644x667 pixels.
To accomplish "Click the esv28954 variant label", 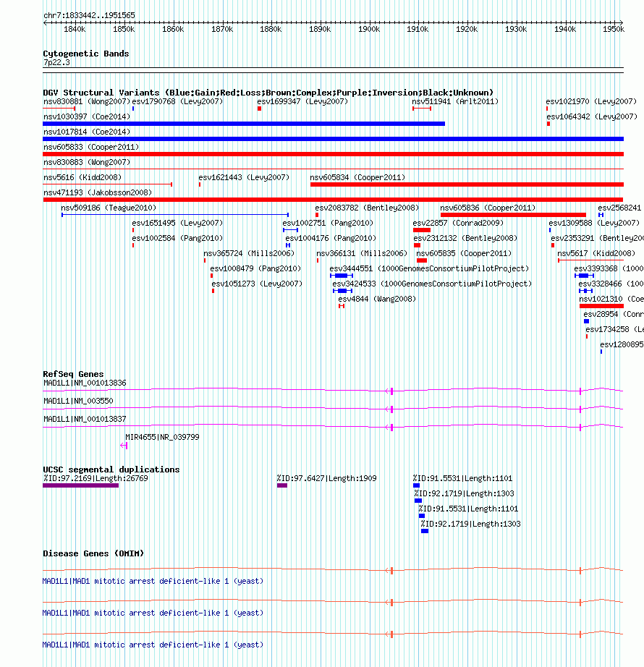I will tap(614, 315).
